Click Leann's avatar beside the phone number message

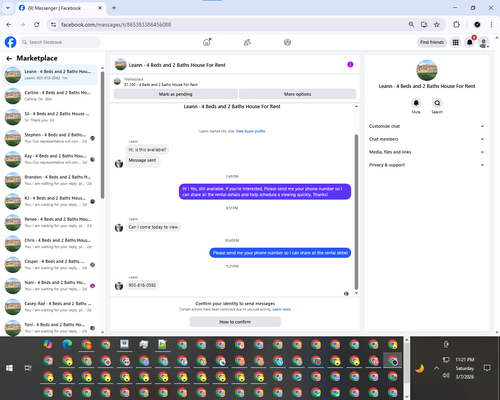(119, 286)
